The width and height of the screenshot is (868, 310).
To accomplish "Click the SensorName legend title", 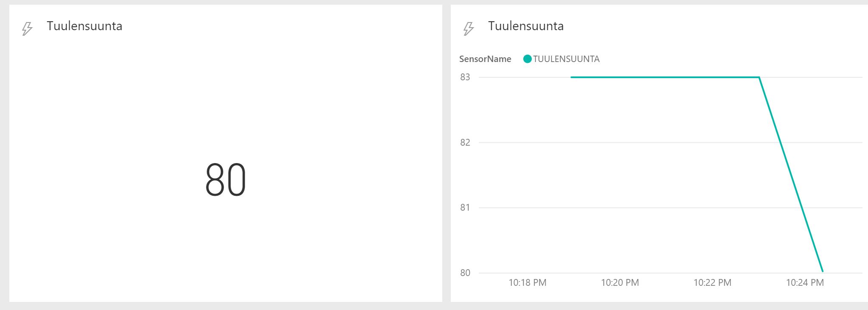I will pos(485,59).
